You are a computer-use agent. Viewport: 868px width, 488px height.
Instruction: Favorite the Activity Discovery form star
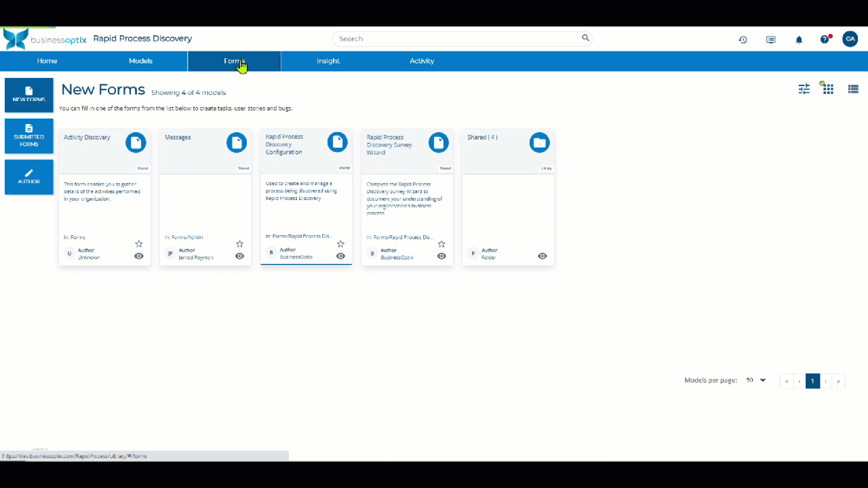[x=139, y=244]
